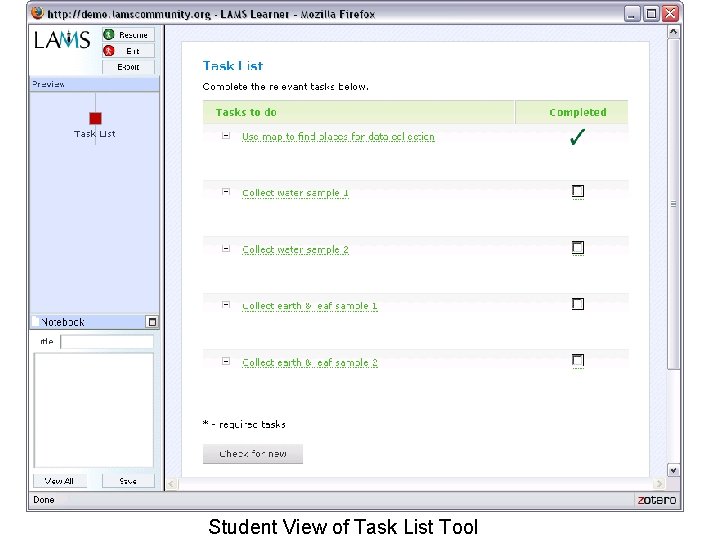720x540 pixels.
Task: Click the vertical scrollbar up arrow
Action: coord(673,32)
